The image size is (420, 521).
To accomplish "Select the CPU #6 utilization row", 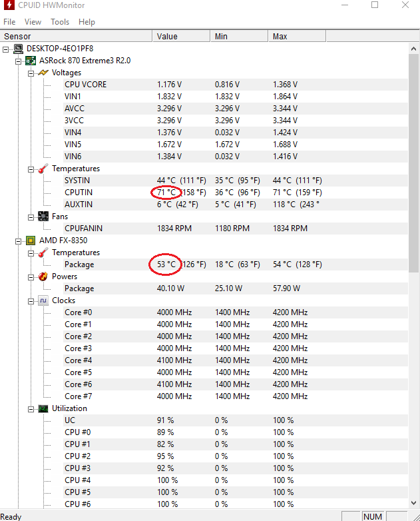I will (236, 504).
